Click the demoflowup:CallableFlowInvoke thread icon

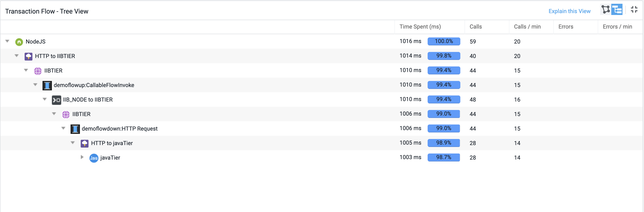click(x=47, y=85)
